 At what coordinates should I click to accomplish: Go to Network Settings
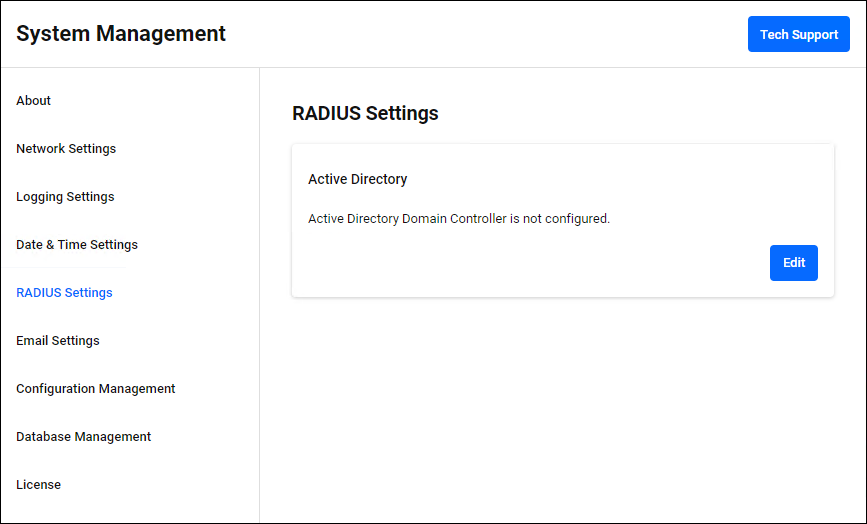coord(66,149)
